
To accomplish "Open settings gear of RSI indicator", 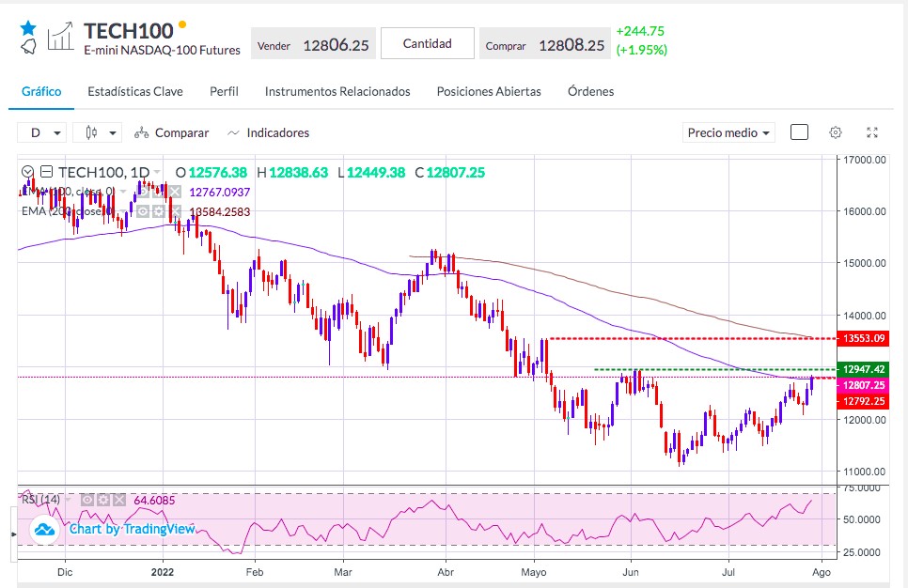I will coord(103,500).
